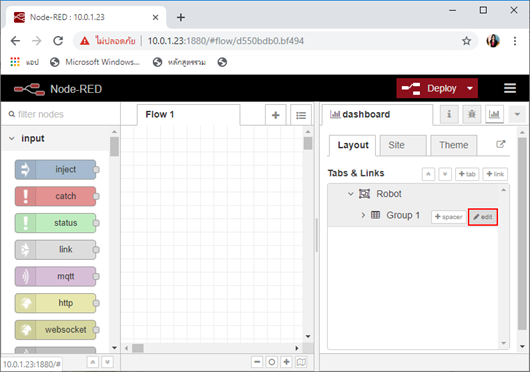This screenshot has width=530, height=372.
Task: Expand the Group 1 tree item
Action: (x=363, y=215)
